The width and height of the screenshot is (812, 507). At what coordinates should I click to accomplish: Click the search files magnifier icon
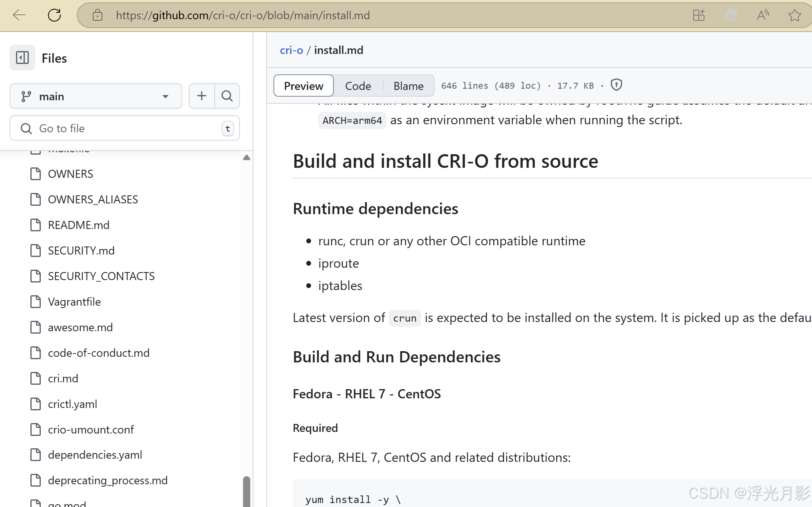point(227,96)
